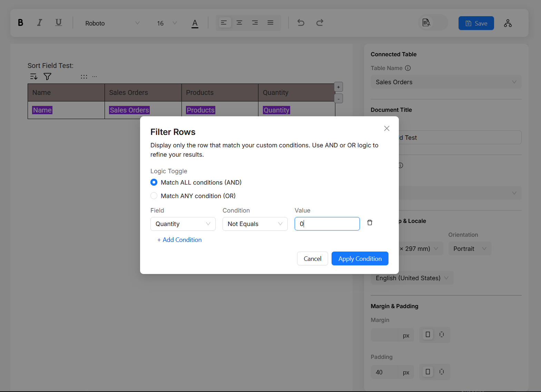Select uniform padding mode icon
Screen dimensions: 541x392
[428, 372]
